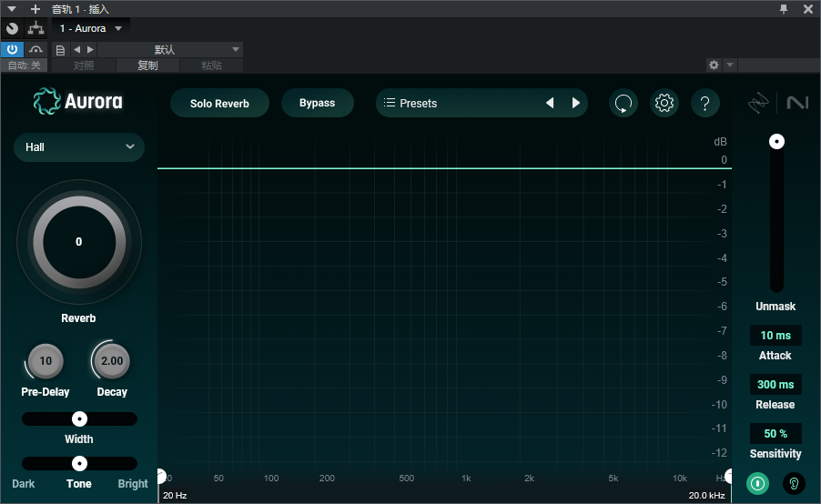Click the Tone slider handle
821x504 pixels.
tap(79, 464)
